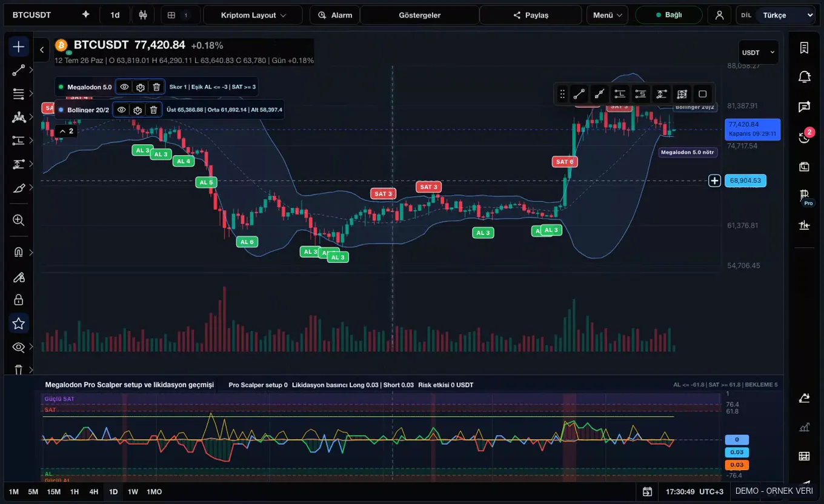Open the USDT currency dropdown
The height and width of the screenshot is (504, 824).
click(x=759, y=53)
